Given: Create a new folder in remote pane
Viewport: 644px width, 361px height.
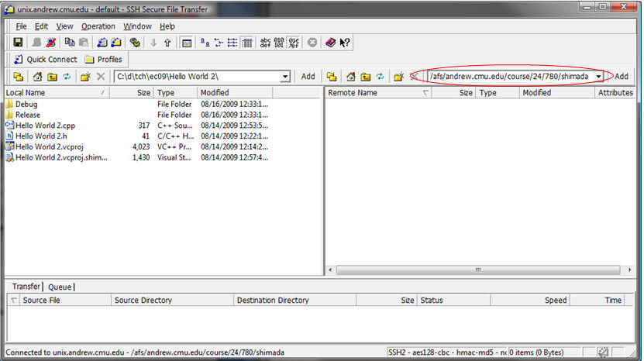Looking at the screenshot, I should (399, 77).
